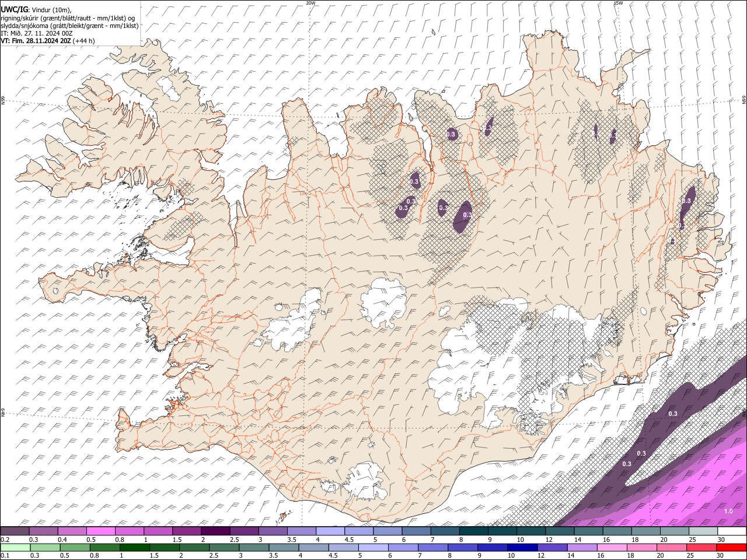Click the pale grey swatch between 25 and 30 in the top row

[703, 531]
